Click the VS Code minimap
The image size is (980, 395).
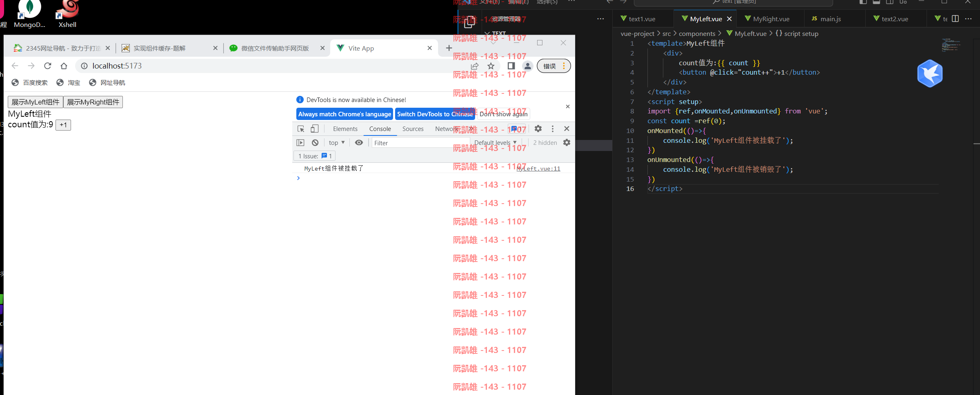coord(951,45)
